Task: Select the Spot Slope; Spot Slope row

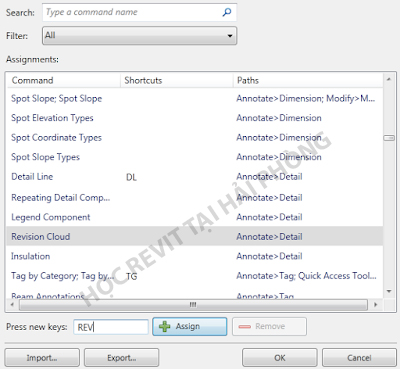Action: tap(195, 99)
